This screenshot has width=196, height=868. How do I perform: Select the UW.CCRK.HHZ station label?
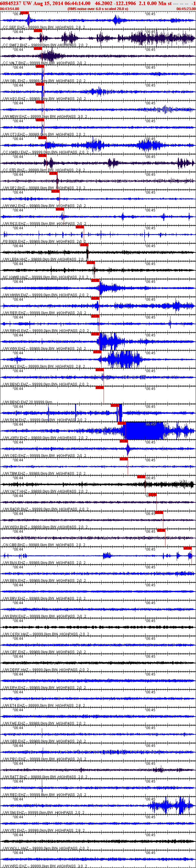[x=46, y=634]
